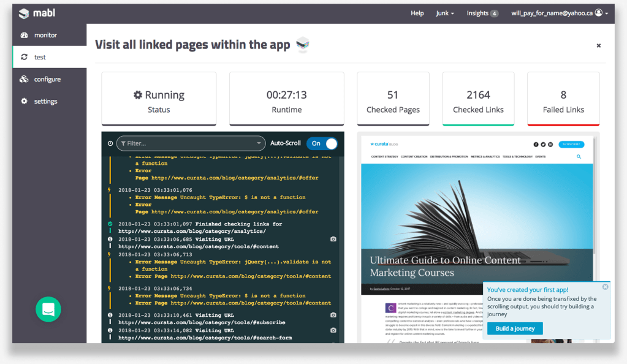Open Insights notifications with badge 4
The height and width of the screenshot is (364, 627).
(482, 13)
